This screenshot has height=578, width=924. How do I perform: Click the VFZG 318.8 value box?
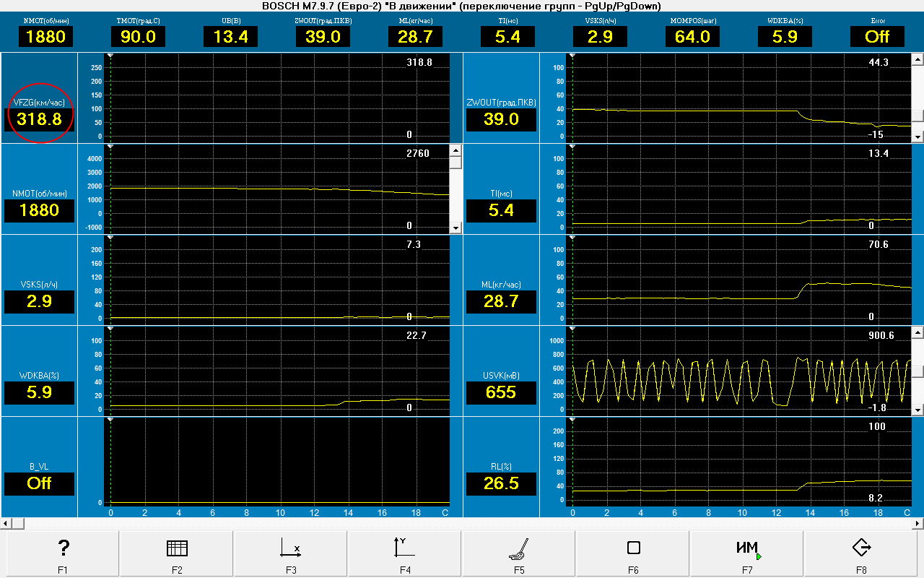[40, 120]
